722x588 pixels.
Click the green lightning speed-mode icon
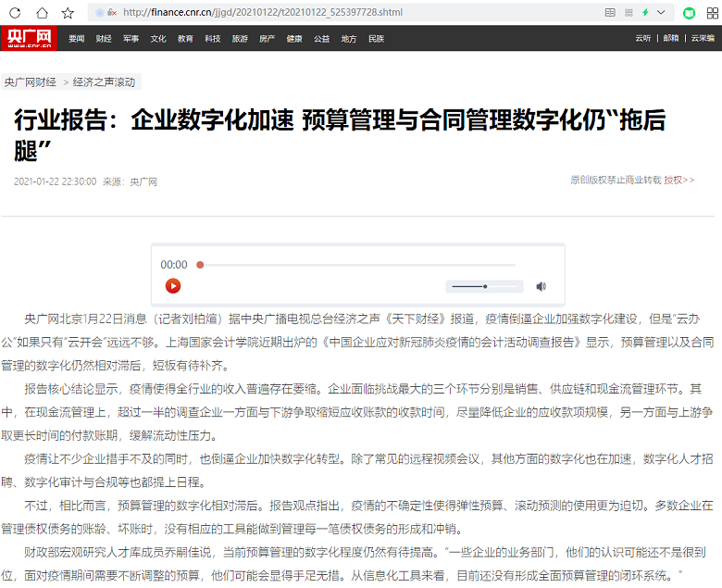click(x=645, y=13)
